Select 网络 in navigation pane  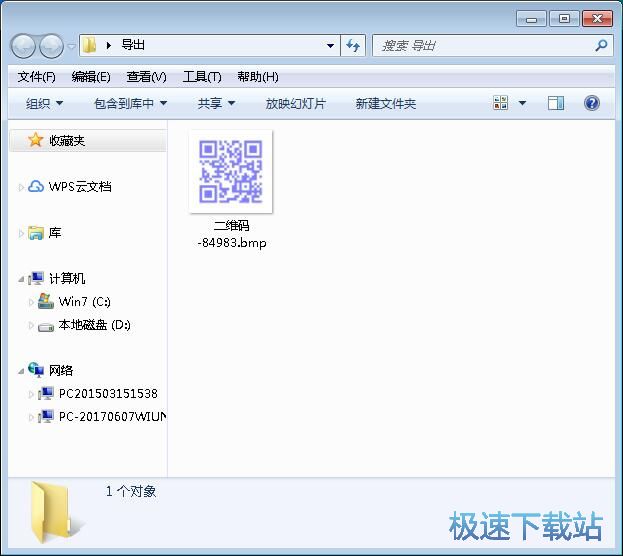click(61, 370)
